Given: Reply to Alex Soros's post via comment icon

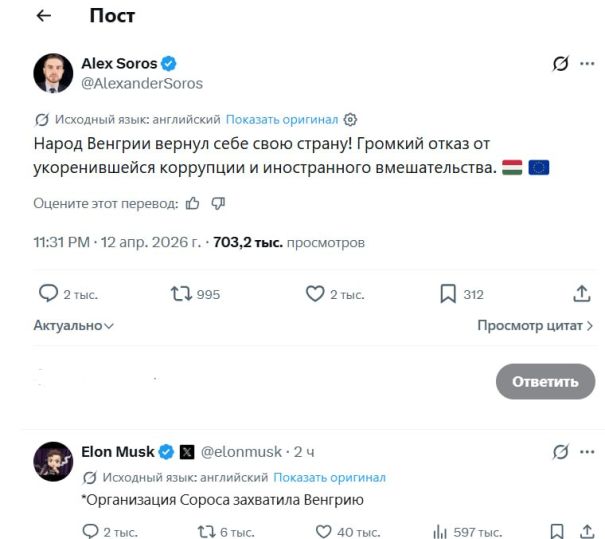Looking at the screenshot, I should tap(48, 294).
